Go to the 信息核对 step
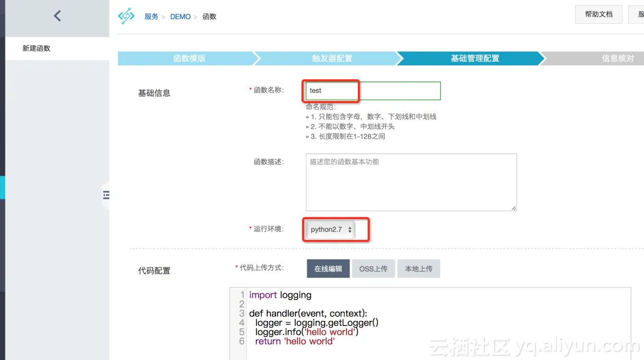Image resolution: width=644 pixels, height=360 pixels. (x=618, y=58)
